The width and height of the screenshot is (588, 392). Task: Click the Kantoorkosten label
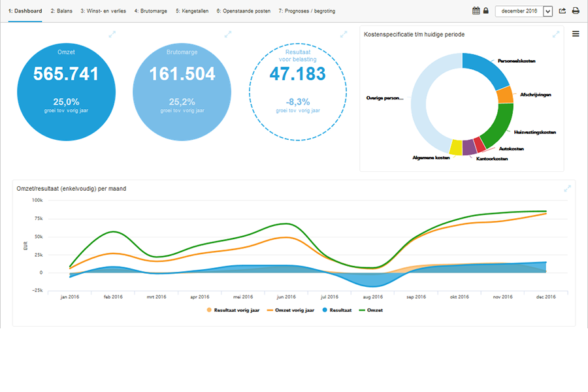492,159
